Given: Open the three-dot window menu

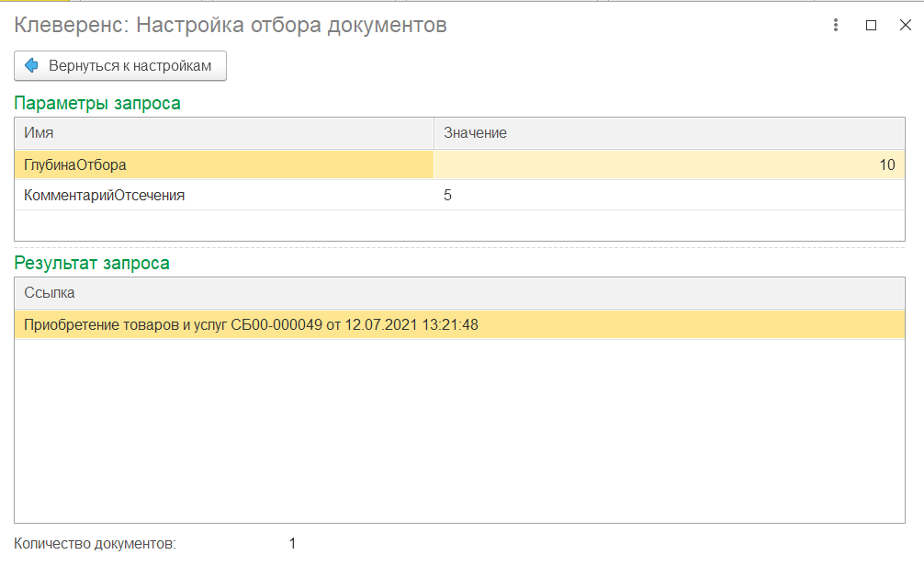Looking at the screenshot, I should (x=836, y=26).
